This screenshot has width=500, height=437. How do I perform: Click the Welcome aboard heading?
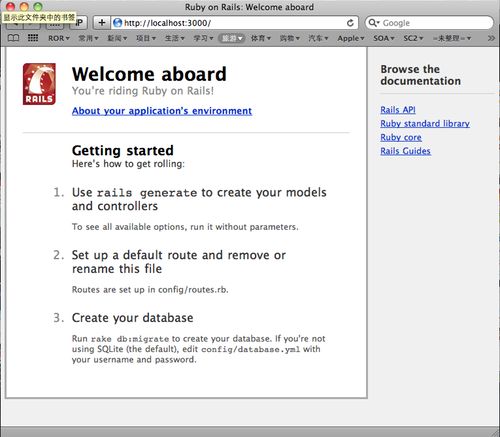click(x=149, y=74)
